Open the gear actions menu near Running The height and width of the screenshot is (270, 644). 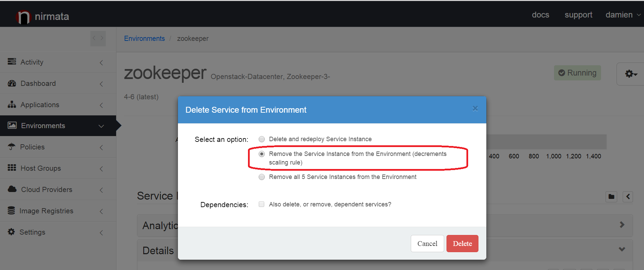pos(631,74)
